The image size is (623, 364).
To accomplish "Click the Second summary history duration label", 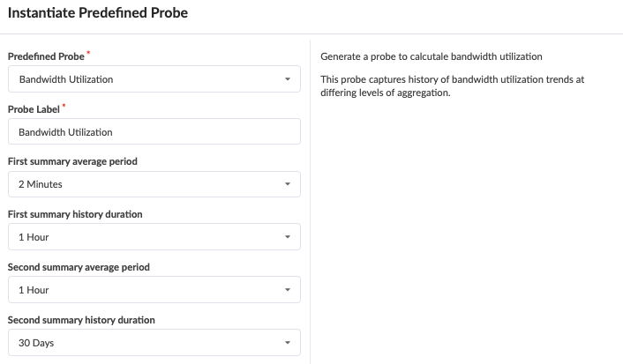I will click(81, 319).
